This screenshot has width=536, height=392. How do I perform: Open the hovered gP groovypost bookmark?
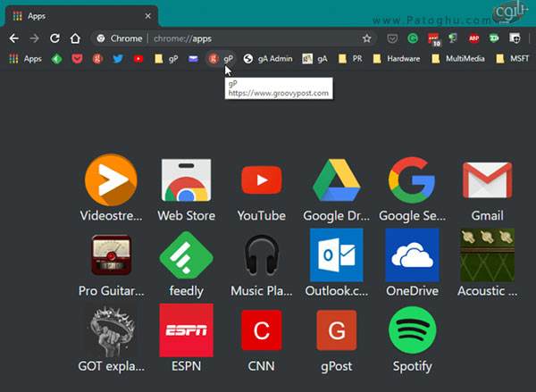coord(221,59)
